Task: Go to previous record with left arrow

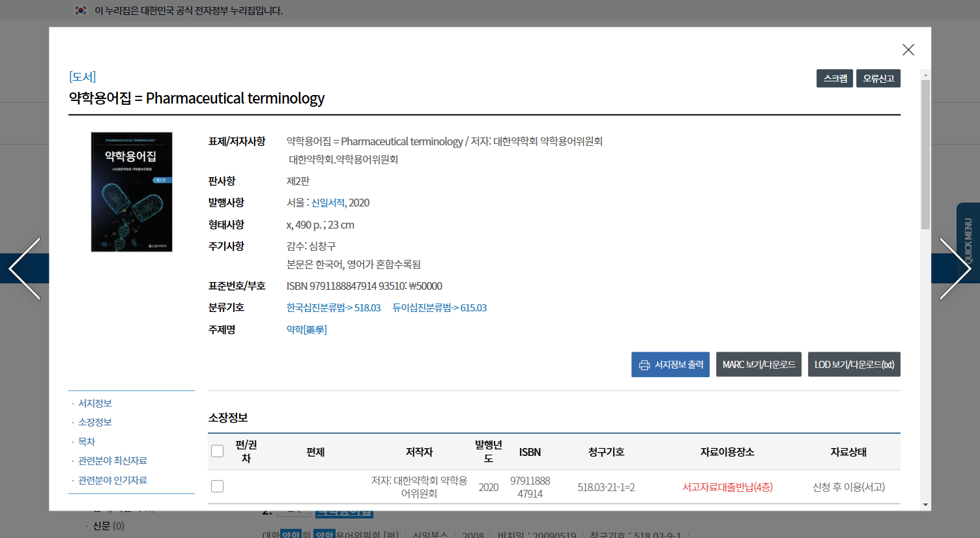Action: coord(25,268)
